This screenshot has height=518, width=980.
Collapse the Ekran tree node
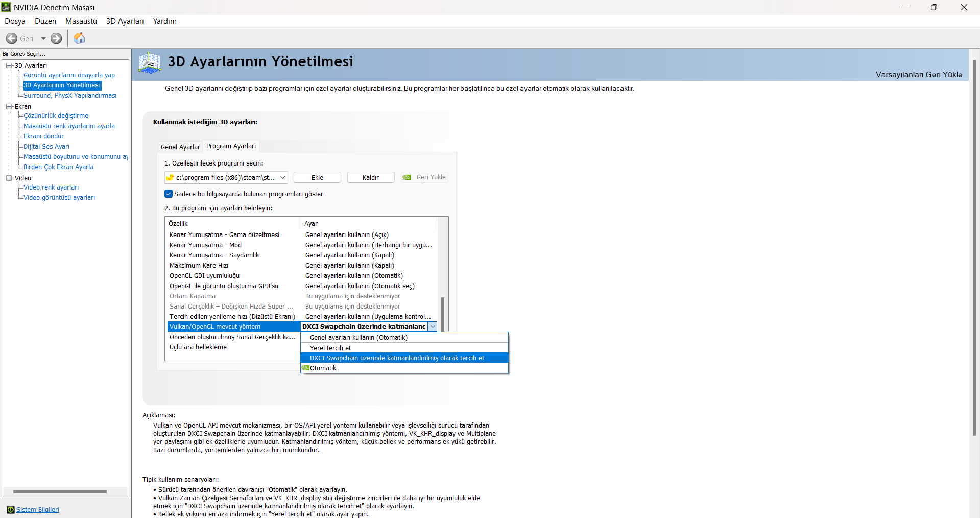9,106
